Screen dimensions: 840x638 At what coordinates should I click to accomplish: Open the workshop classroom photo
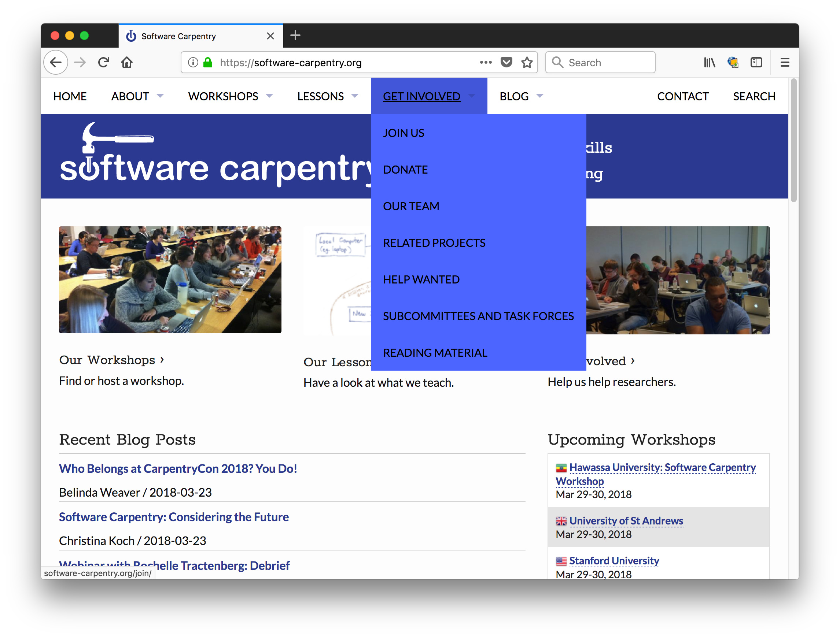pos(170,280)
